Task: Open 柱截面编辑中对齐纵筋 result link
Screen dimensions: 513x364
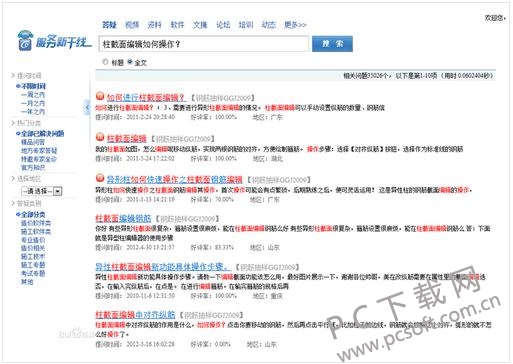Action: point(135,315)
